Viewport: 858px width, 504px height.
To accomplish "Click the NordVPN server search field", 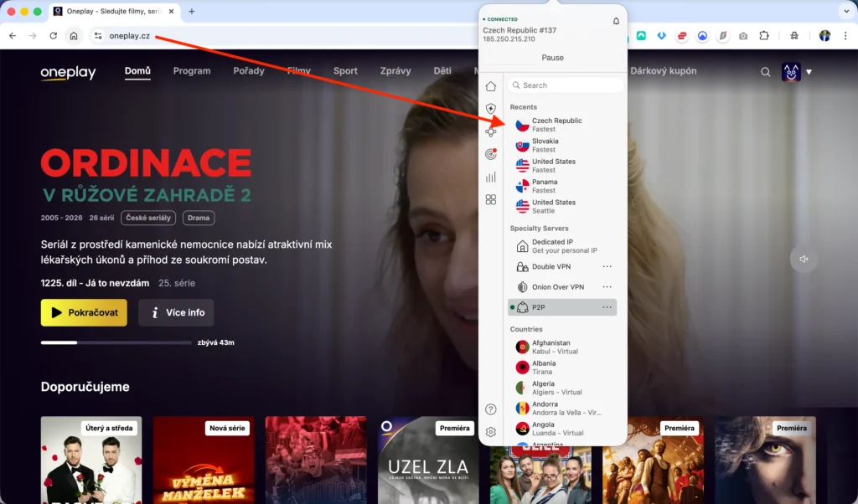I will pos(563,85).
